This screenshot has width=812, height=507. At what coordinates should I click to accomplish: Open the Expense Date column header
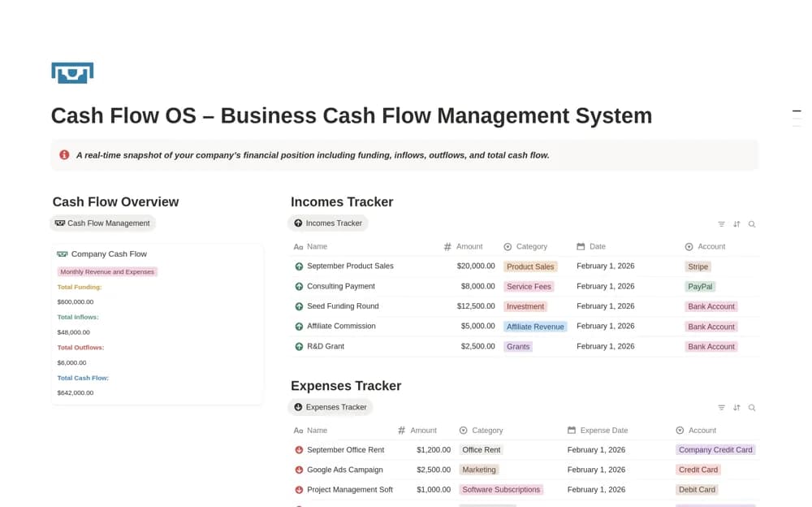point(598,431)
